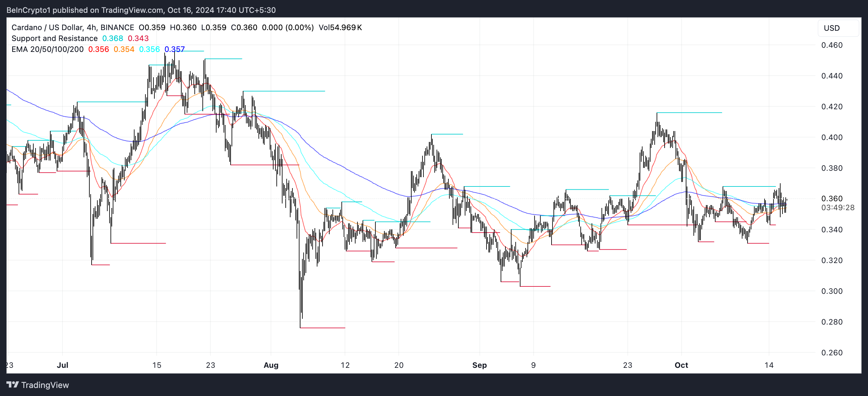Click the countdown timer 03:49:28

click(x=838, y=208)
